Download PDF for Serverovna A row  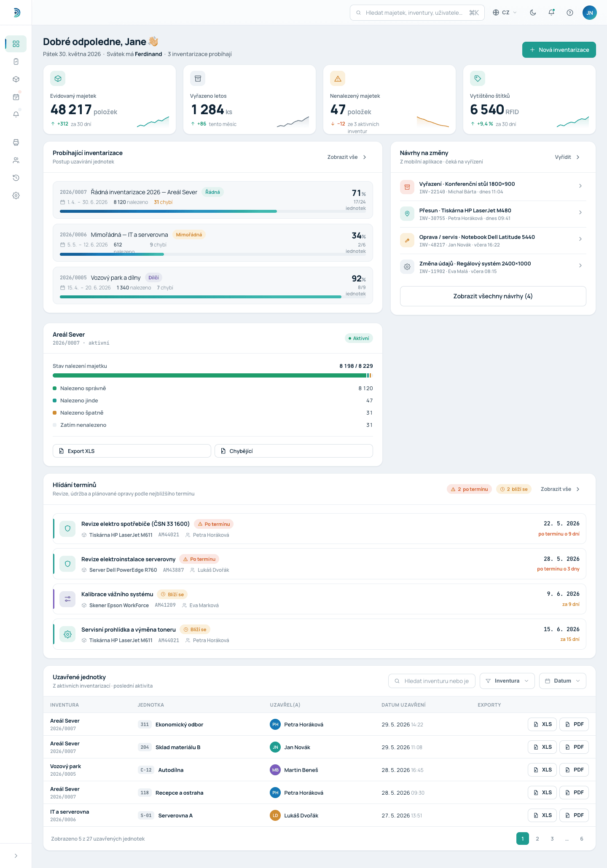(x=574, y=815)
